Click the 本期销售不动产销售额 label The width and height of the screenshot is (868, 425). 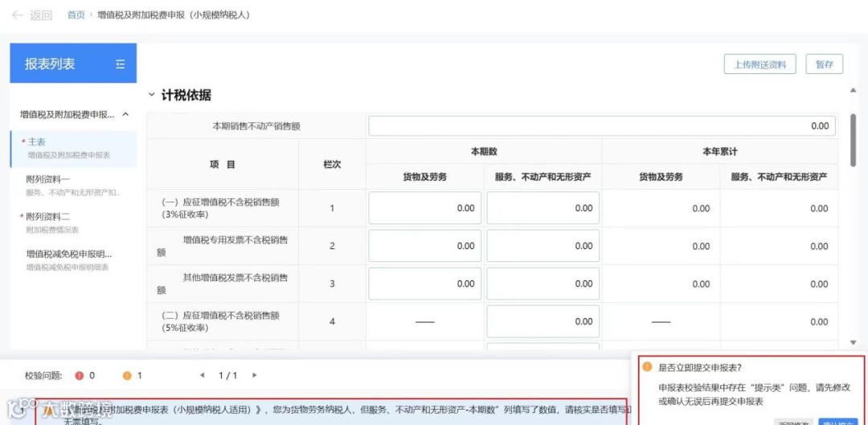(x=256, y=126)
